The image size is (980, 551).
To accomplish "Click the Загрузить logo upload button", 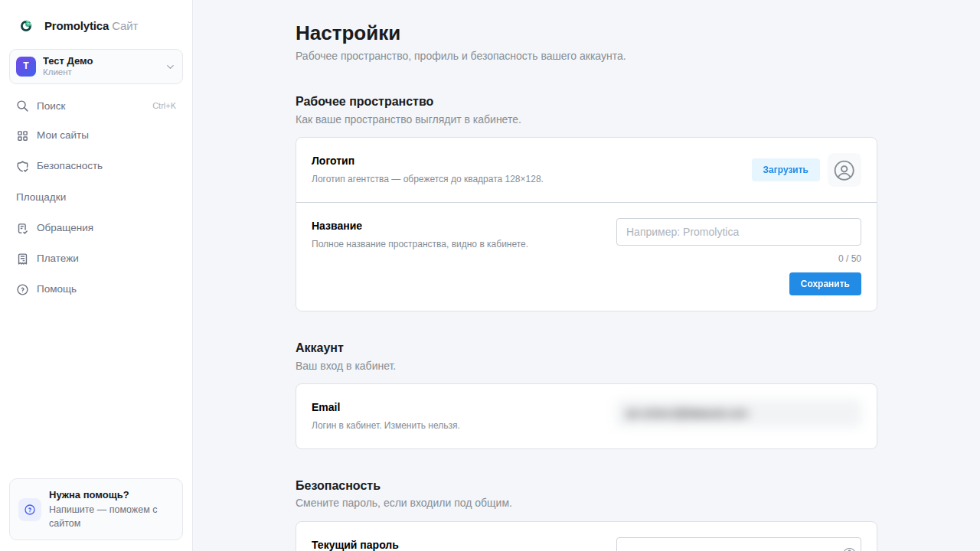I will tap(786, 170).
